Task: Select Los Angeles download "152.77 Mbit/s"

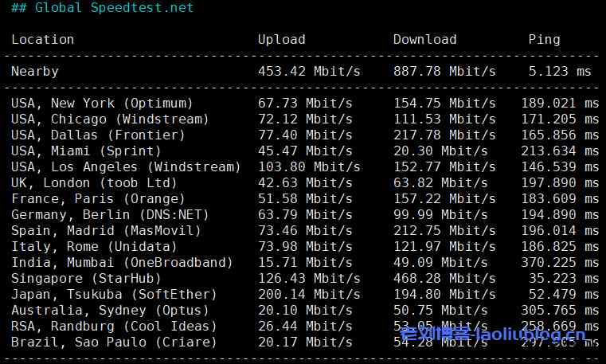Action: click(x=444, y=167)
